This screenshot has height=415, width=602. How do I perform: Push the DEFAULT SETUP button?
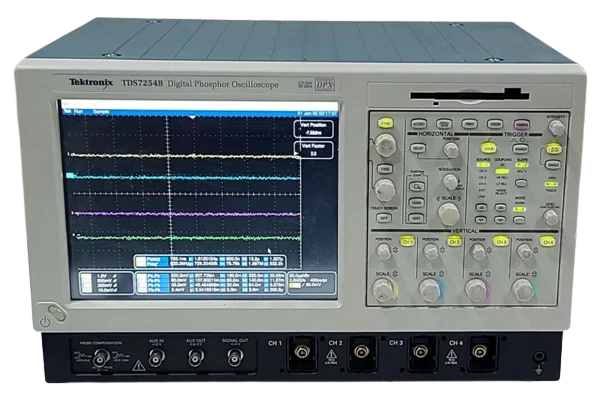[x=444, y=124]
